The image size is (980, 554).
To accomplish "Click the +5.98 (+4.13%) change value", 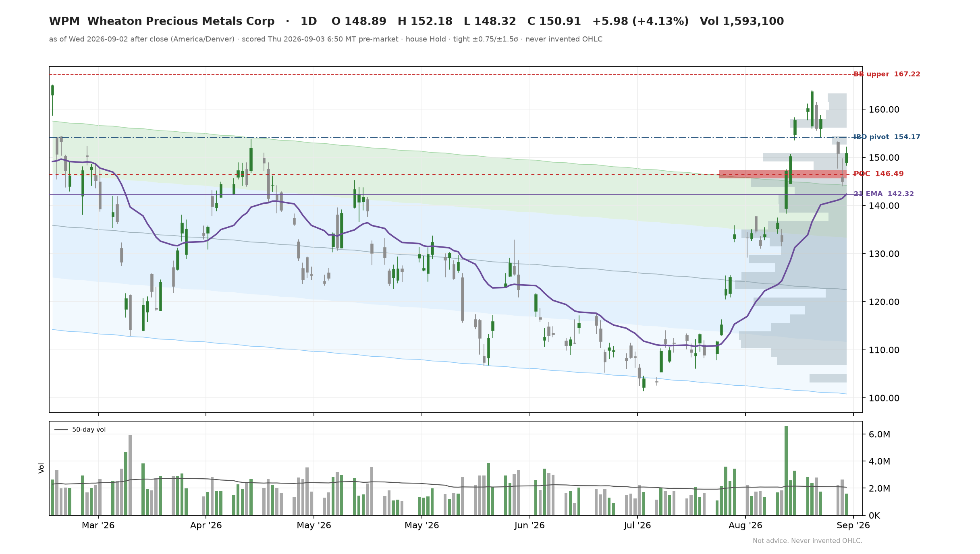I will click(x=640, y=21).
